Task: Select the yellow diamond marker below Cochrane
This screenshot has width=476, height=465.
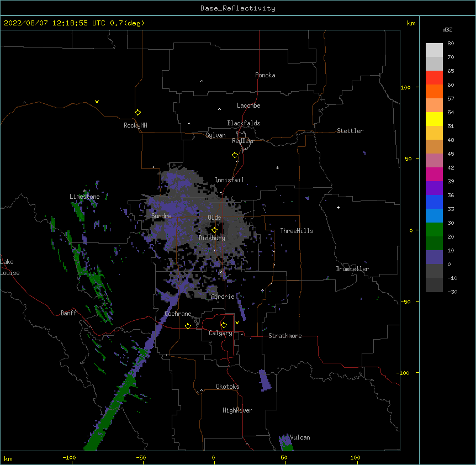Action: (188, 326)
